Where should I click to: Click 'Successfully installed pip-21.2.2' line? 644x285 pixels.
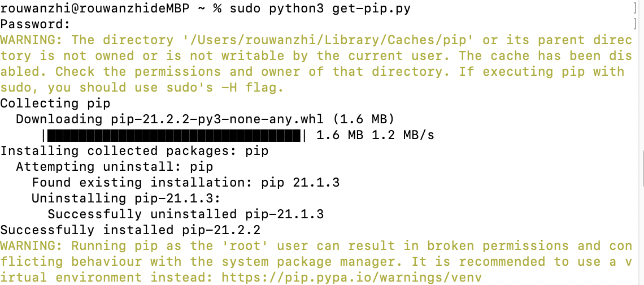click(130, 230)
